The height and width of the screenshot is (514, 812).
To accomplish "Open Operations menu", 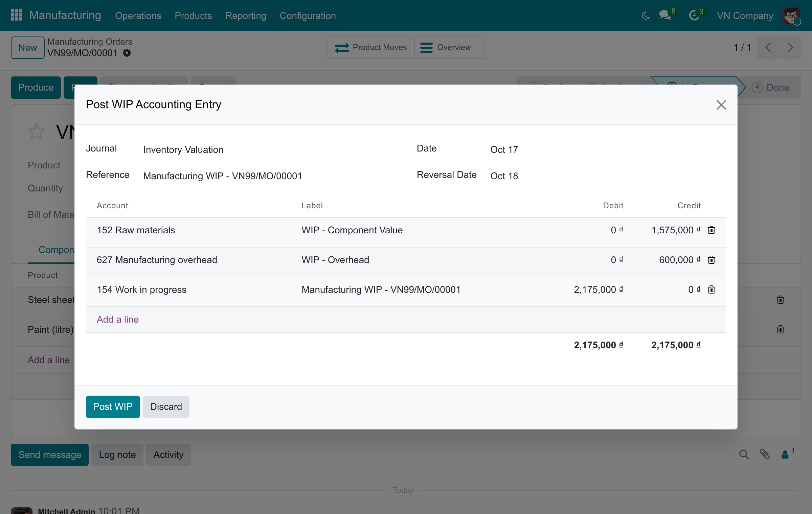I will 138,16.
